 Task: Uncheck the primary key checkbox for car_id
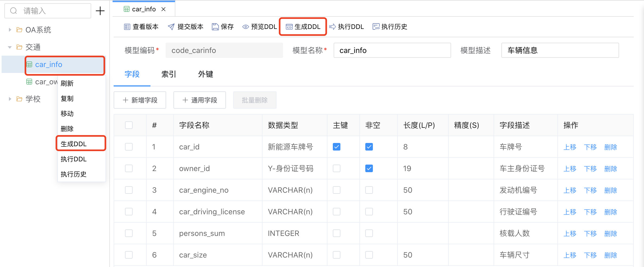coord(336,147)
